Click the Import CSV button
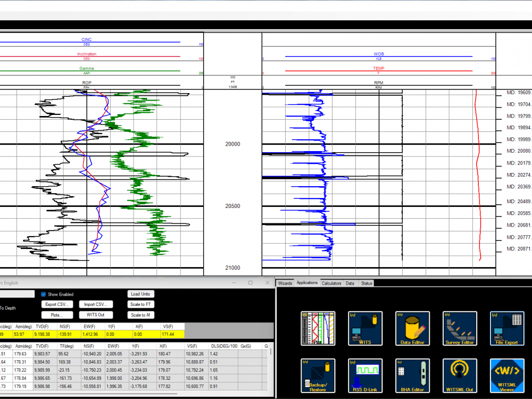532x399 pixels. (96, 305)
